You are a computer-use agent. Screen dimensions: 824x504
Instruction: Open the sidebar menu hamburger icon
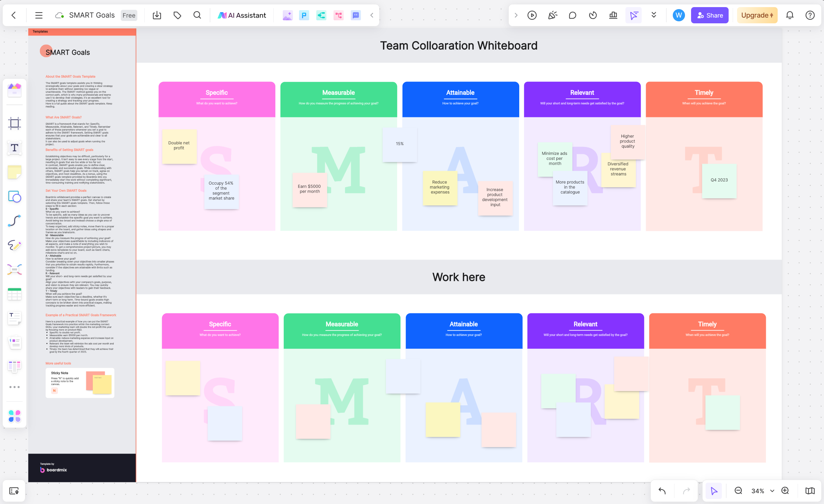[38, 15]
